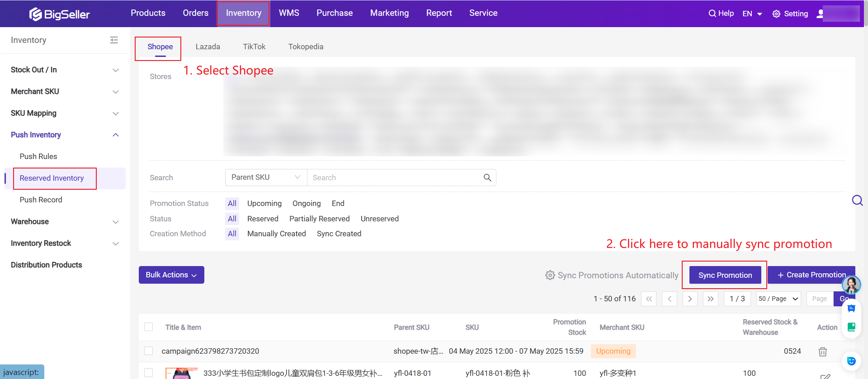Switch to the TikTok tab
868x379 pixels.
(254, 47)
